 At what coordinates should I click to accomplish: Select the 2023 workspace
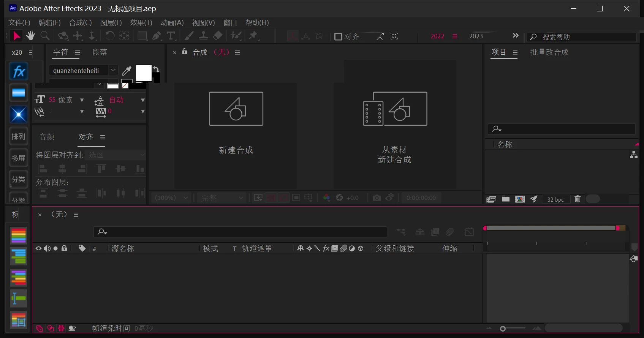click(476, 36)
